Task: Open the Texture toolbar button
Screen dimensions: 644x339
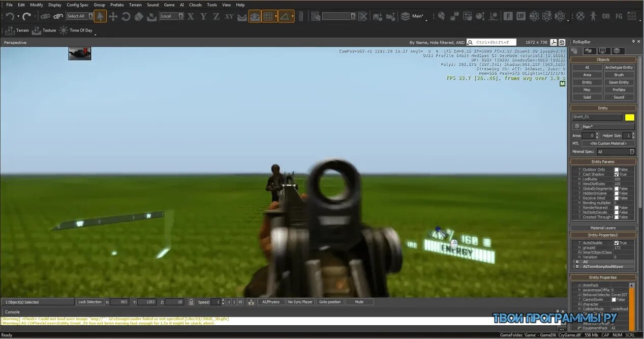Action: (x=44, y=31)
